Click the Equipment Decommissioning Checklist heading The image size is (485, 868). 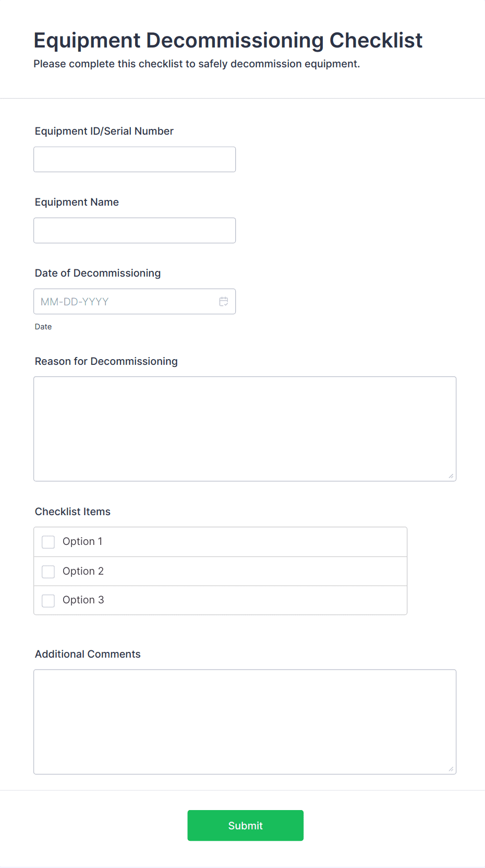coord(228,41)
